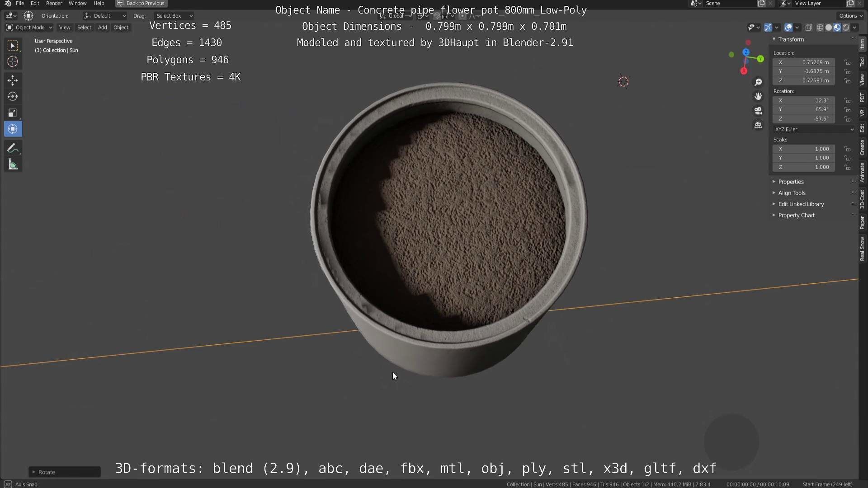Toggle camera view via camera icon
Viewport: 868px width, 488px height.
coord(758,111)
